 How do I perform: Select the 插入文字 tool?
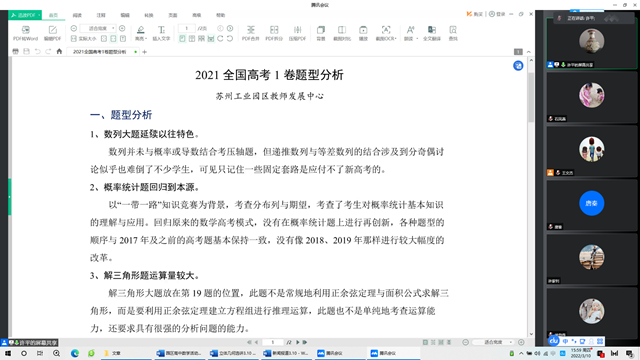point(161,33)
